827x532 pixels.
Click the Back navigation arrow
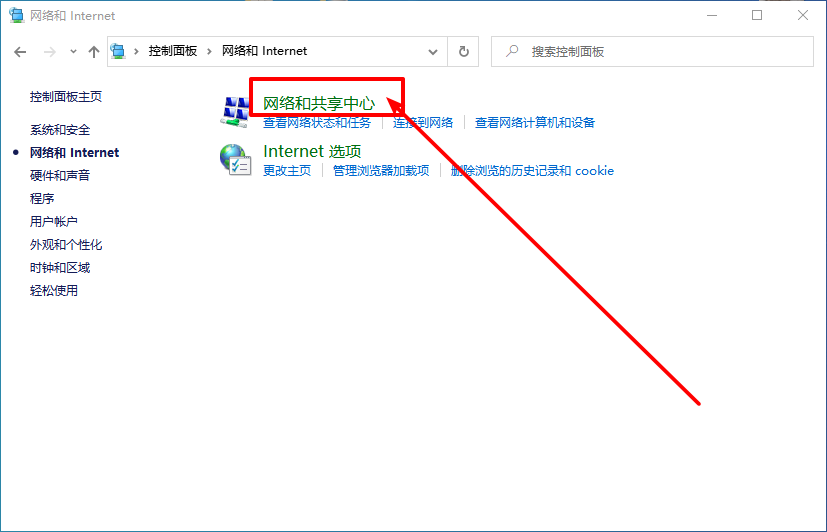(x=20, y=52)
